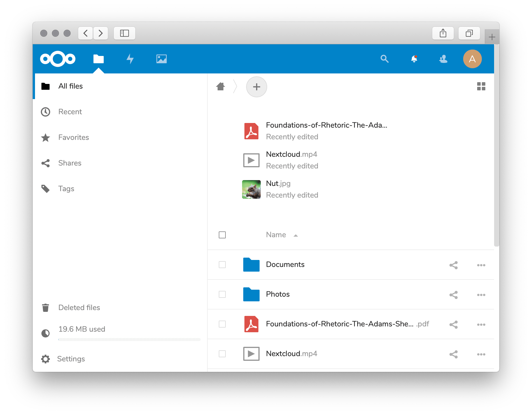Go to home folder breadcrumb
This screenshot has width=532, height=415.
tap(220, 87)
